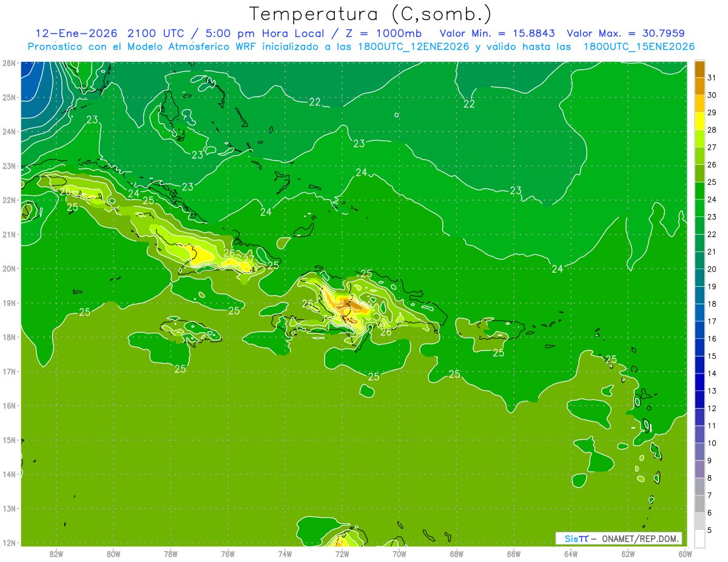728x562 pixels.
Task: Click the '74W' longitude axis label
Action: (x=285, y=554)
